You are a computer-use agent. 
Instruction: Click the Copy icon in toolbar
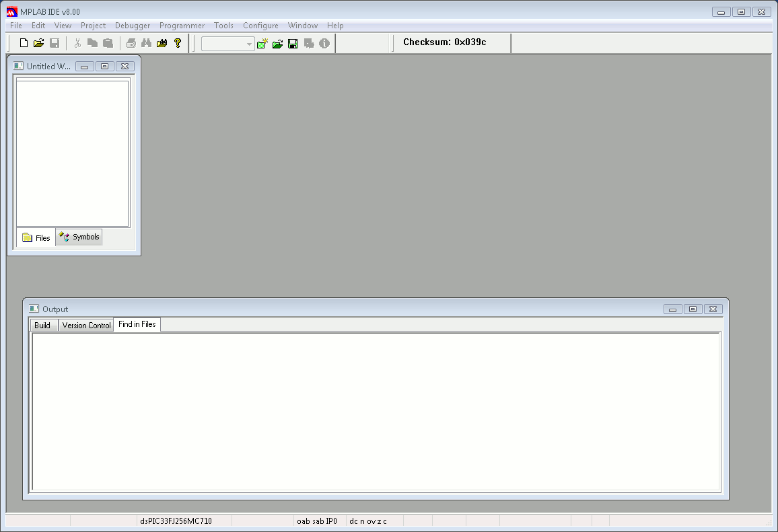point(92,43)
